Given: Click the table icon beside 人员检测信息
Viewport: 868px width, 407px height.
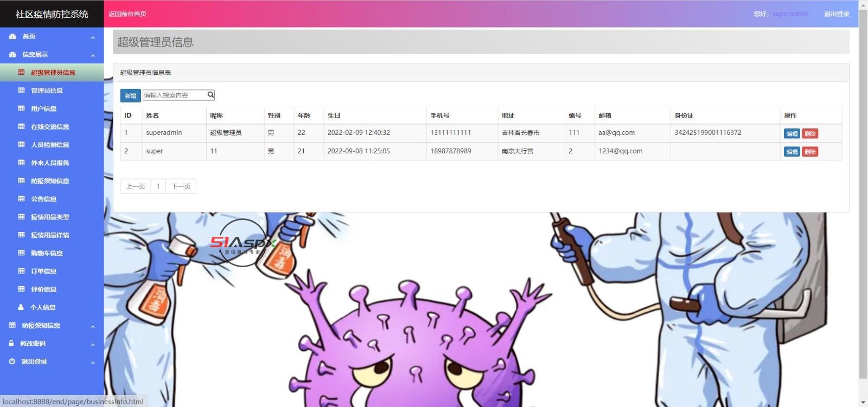Looking at the screenshot, I should (x=21, y=145).
